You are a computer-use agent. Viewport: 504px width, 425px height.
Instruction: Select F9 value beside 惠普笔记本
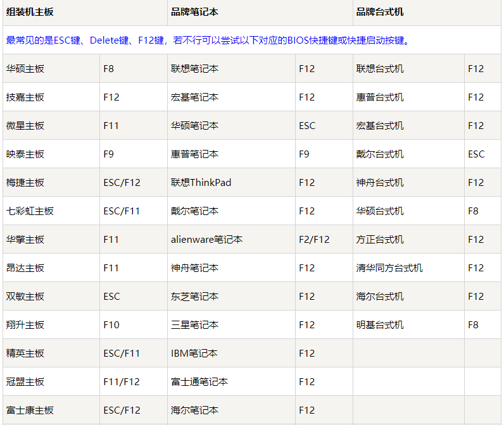coord(304,154)
